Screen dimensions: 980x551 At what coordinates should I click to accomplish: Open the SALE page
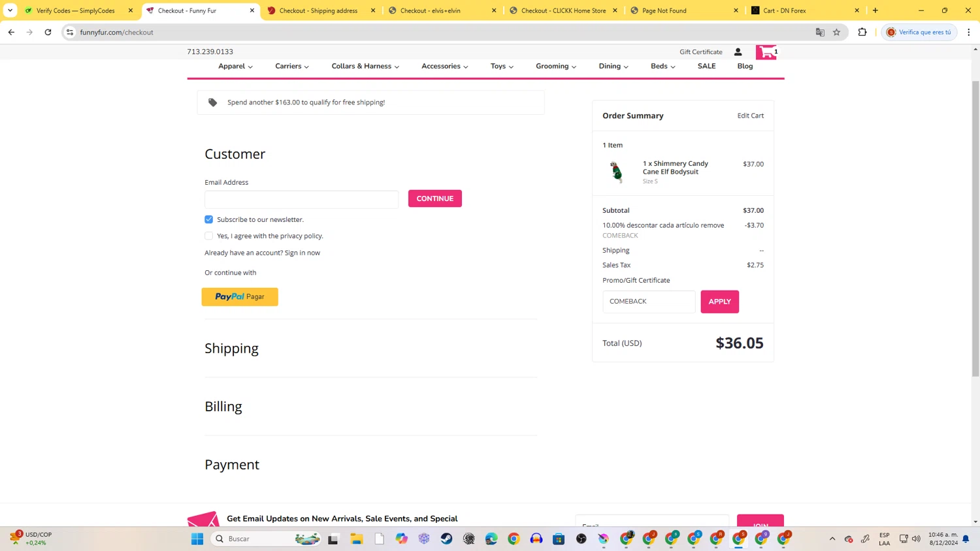tap(706, 66)
